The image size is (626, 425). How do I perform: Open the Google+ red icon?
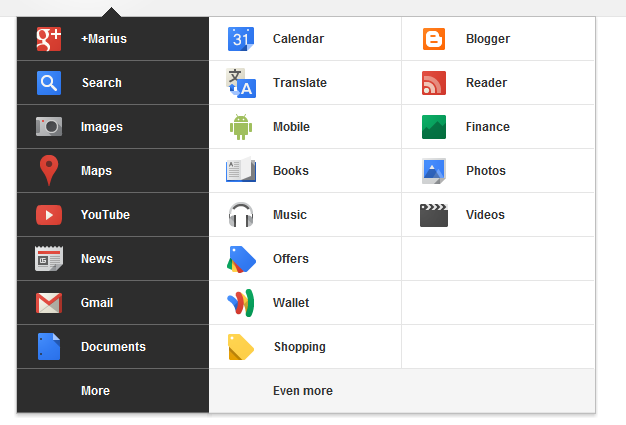(x=49, y=39)
